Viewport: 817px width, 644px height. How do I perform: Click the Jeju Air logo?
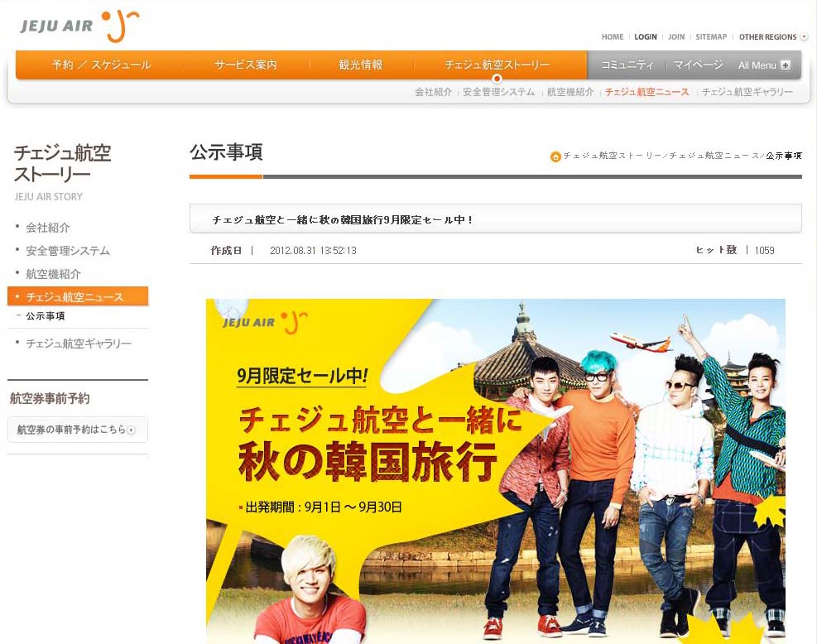[x=79, y=25]
